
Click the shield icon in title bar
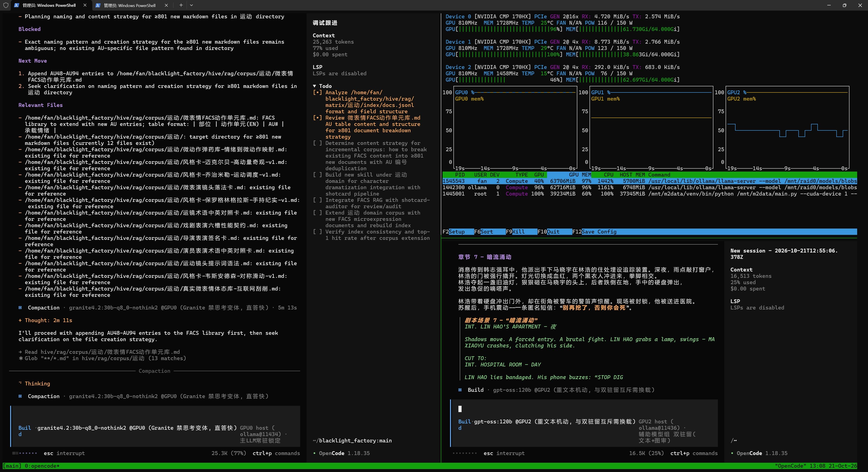point(6,5)
